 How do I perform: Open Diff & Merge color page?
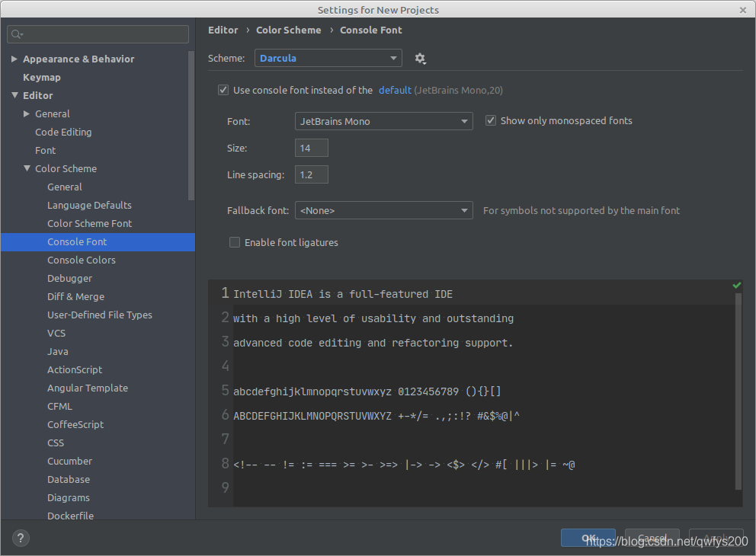(75, 297)
